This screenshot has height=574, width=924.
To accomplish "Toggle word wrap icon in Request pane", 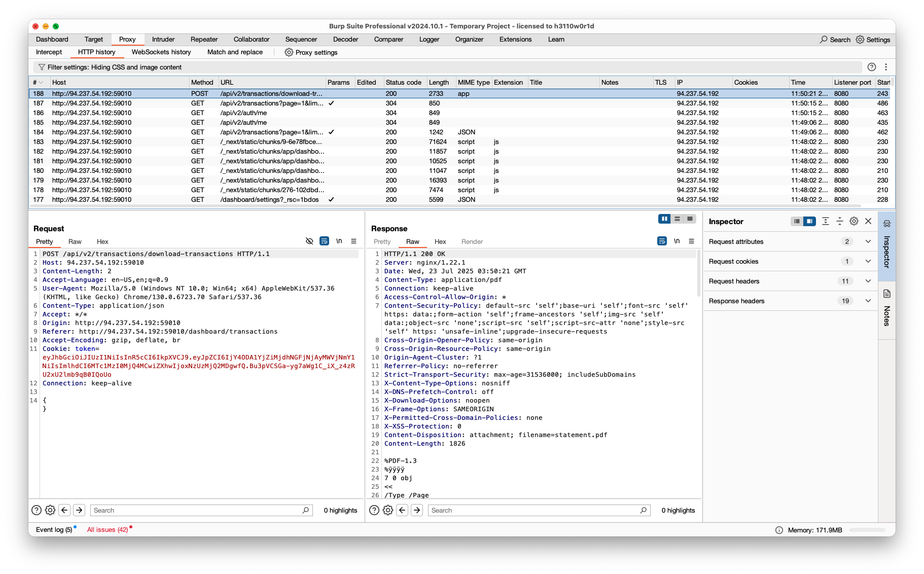I will click(x=324, y=241).
